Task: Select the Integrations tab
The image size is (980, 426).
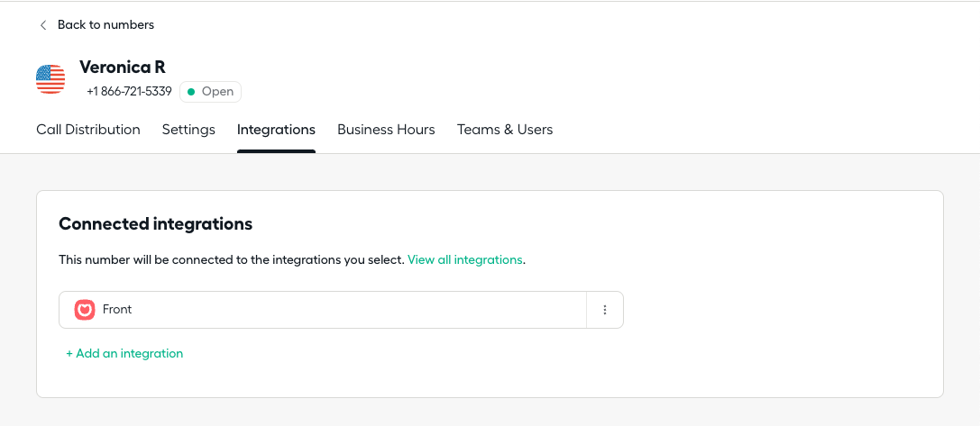Action: pyautogui.click(x=276, y=130)
